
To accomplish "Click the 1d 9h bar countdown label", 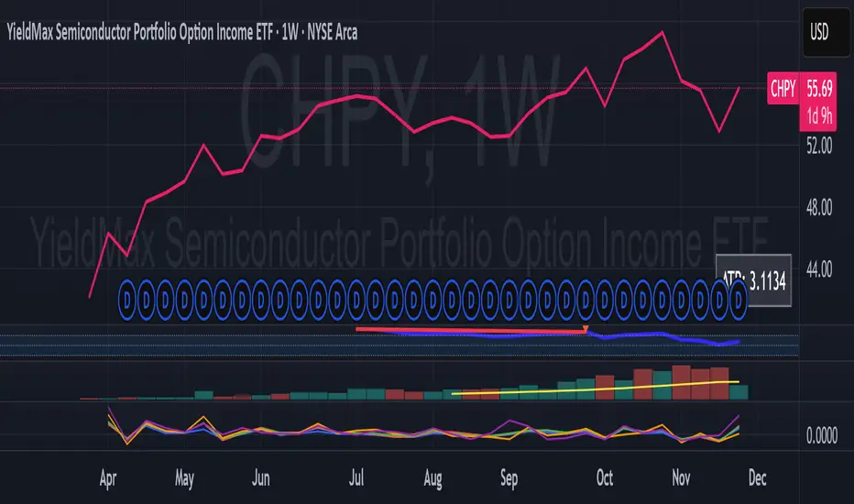I will click(x=820, y=110).
